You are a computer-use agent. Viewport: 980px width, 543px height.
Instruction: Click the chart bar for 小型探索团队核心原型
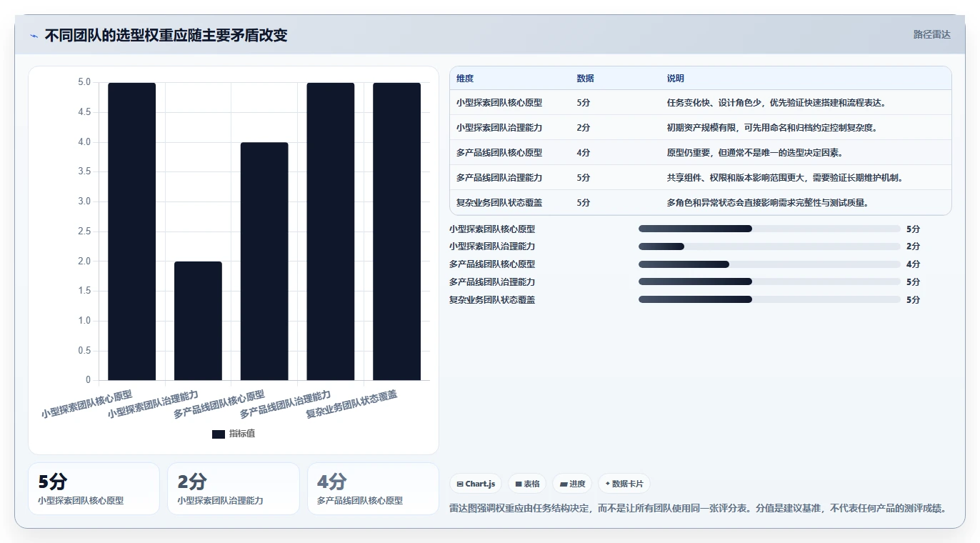(x=131, y=231)
